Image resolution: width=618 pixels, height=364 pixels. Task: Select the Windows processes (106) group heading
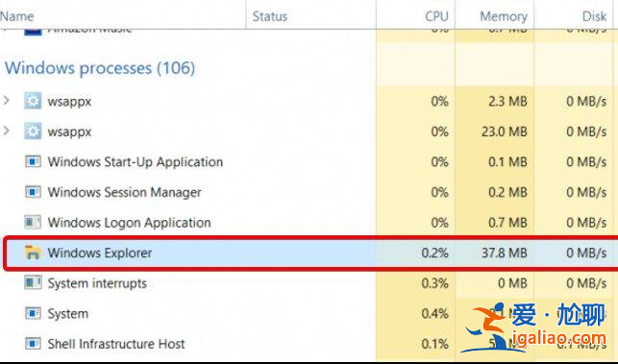pos(100,68)
